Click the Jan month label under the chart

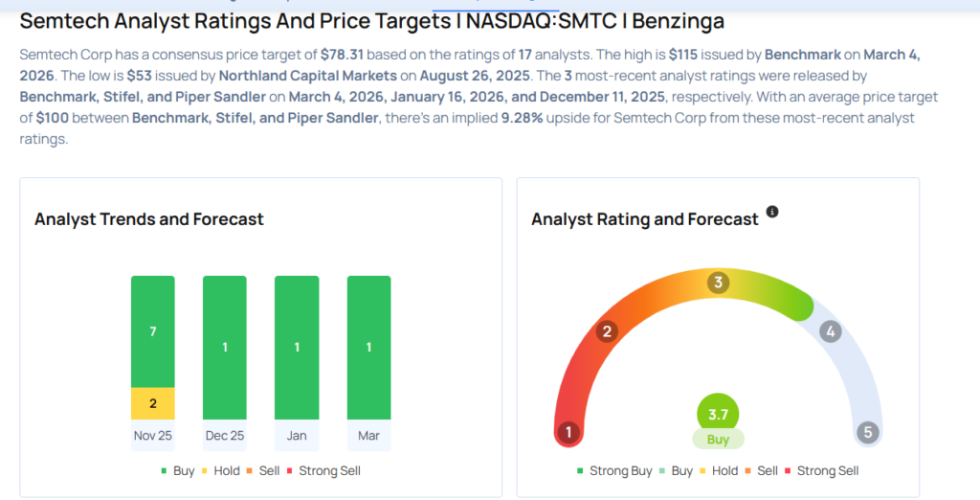click(297, 435)
